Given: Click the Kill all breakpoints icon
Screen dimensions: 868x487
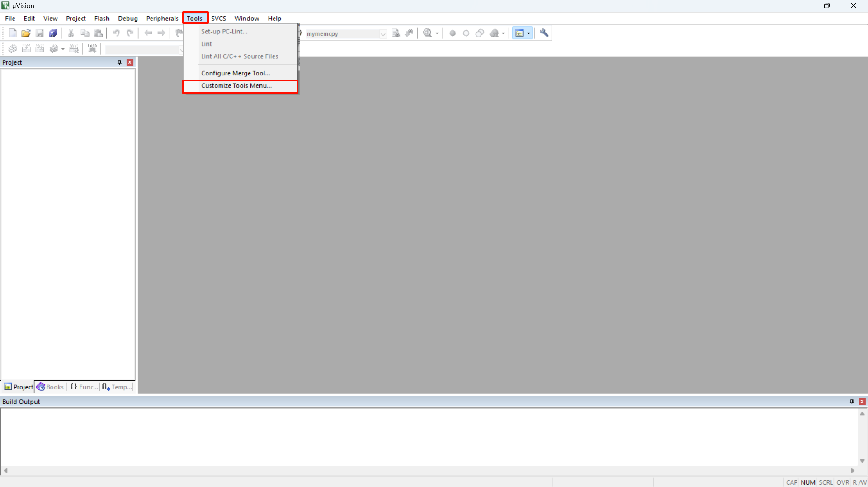Looking at the screenshot, I should 494,33.
